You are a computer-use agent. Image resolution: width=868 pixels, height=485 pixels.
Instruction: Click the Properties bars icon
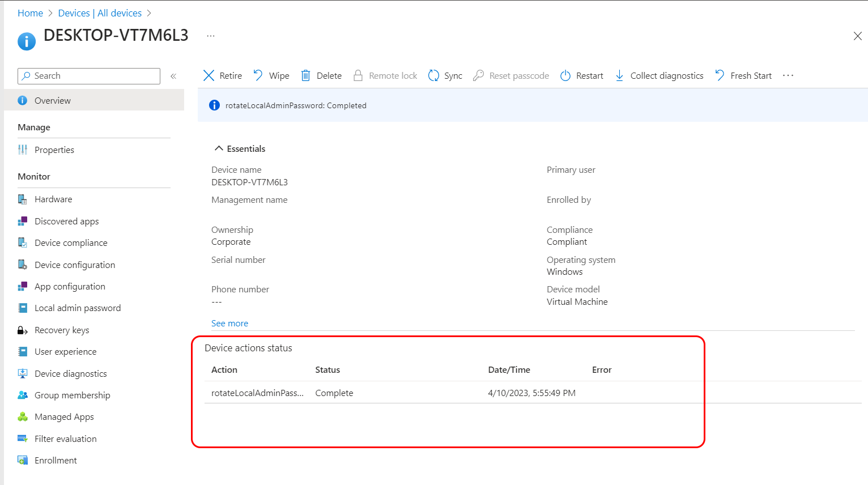(23, 150)
